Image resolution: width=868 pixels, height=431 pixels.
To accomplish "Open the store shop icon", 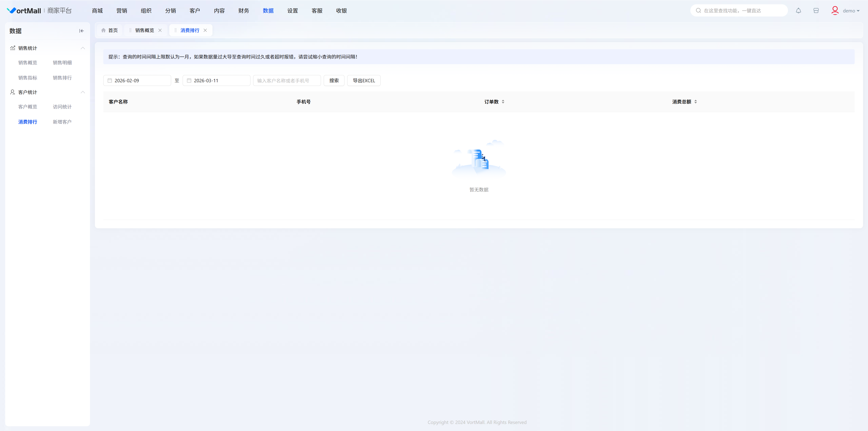I will (x=816, y=10).
